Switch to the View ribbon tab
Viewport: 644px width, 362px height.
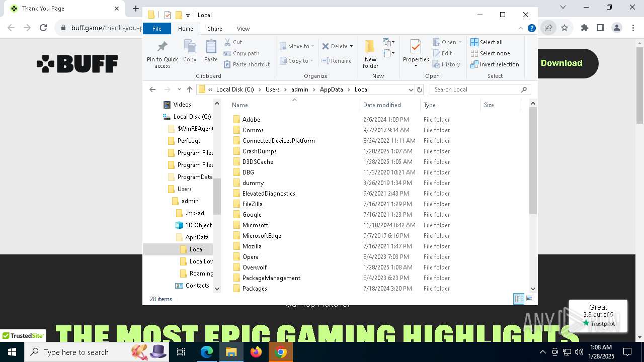[243, 29]
